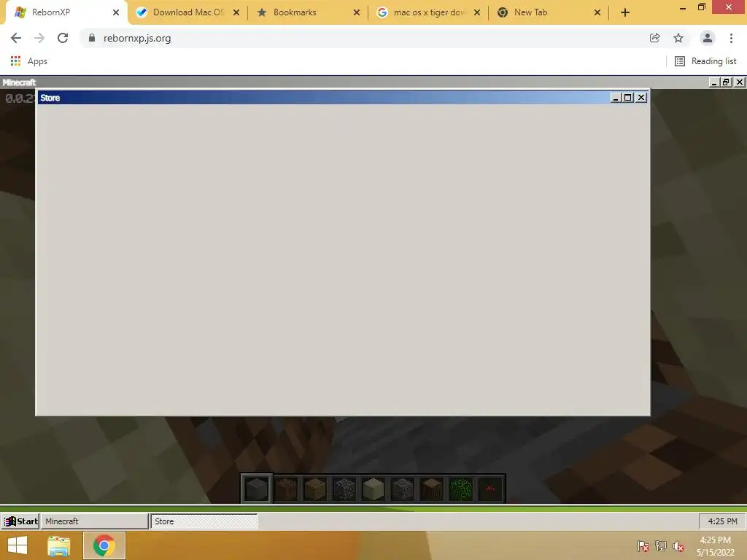Close the Download Mac OS tab
This screenshot has height=560, width=747.
coord(236,12)
